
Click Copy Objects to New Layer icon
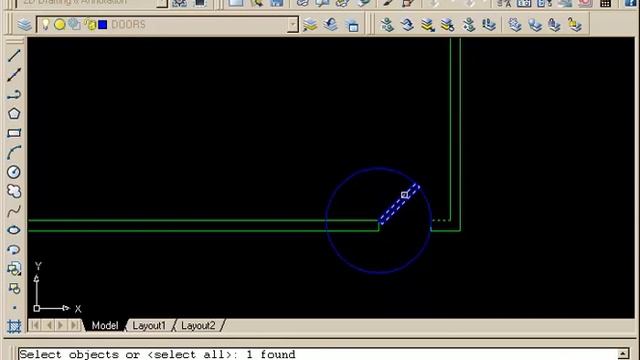[469, 25]
